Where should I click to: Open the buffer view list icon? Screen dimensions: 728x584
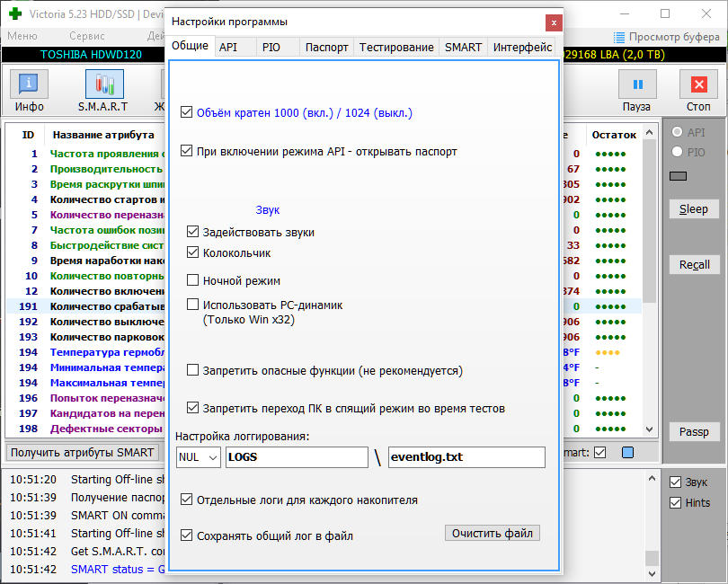point(618,37)
